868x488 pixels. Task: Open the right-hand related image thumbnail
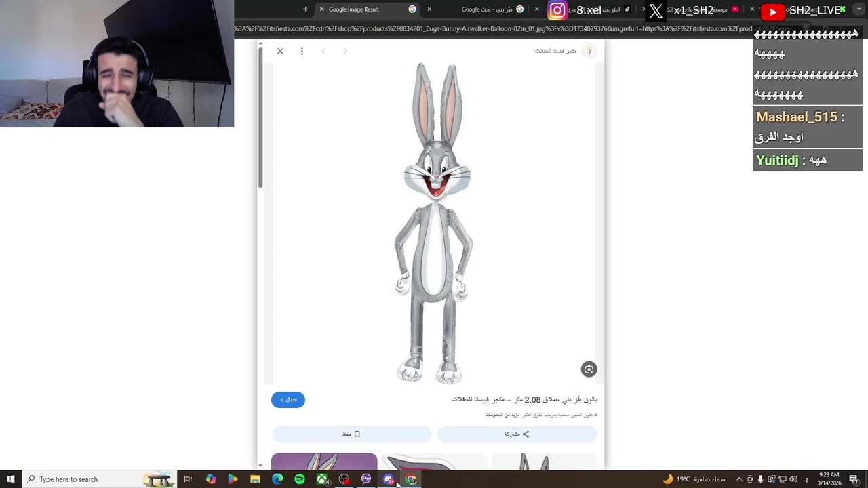click(544, 461)
